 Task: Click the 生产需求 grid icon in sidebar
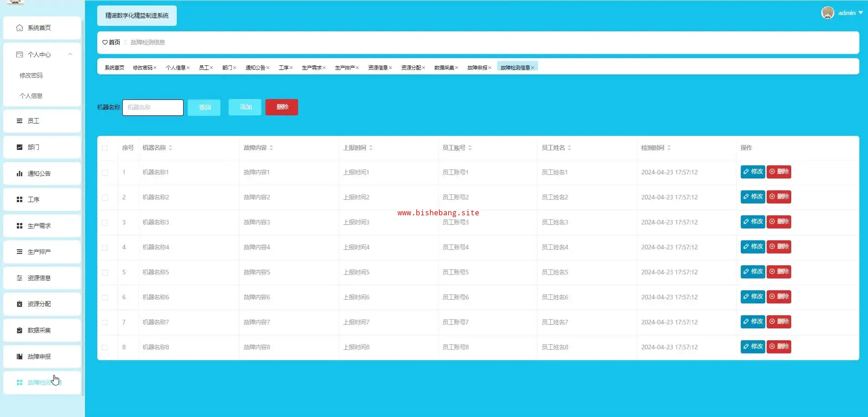point(20,226)
